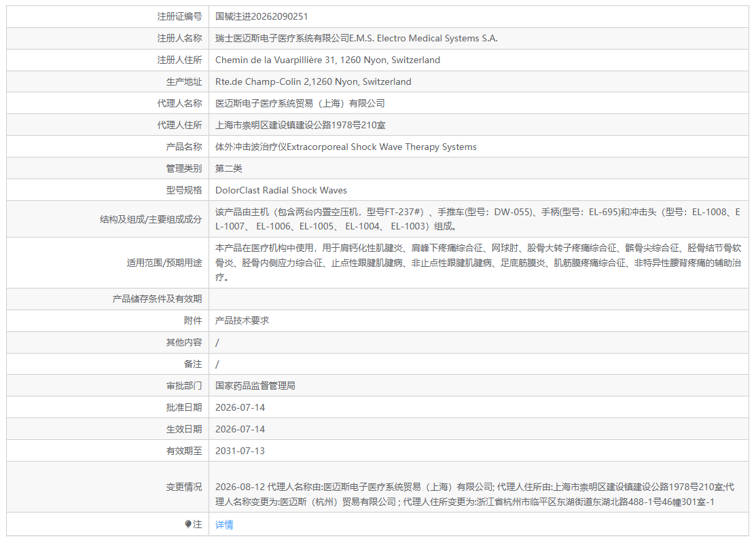
Task: Click the 注册证编号 label
Action: coord(179,16)
